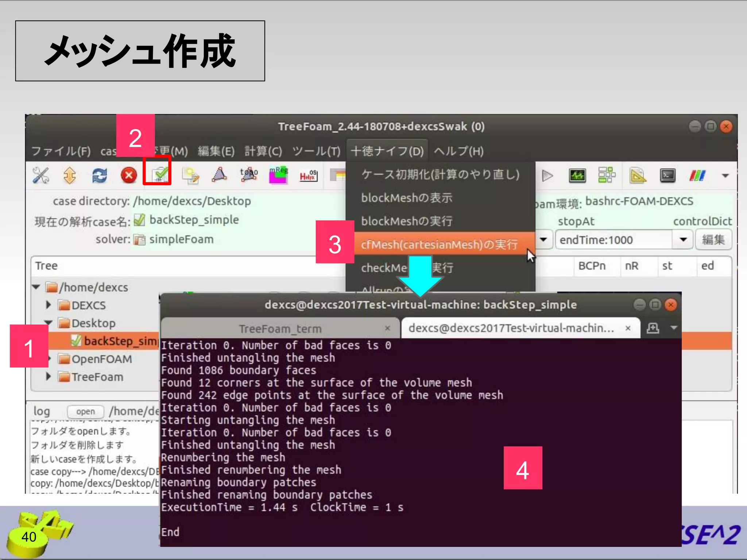747x560 pixels.
Task: Switch to the TreeFoam_term terminal tab
Action: [x=280, y=328]
